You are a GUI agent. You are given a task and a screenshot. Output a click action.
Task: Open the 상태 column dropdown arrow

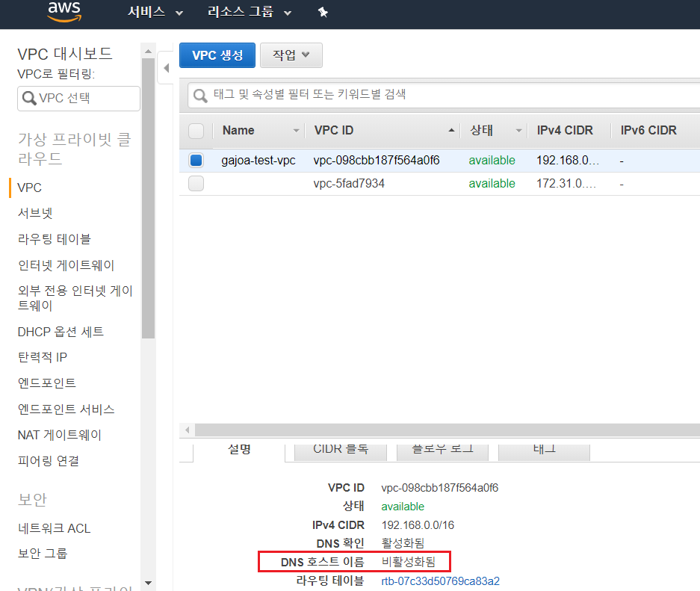518,130
